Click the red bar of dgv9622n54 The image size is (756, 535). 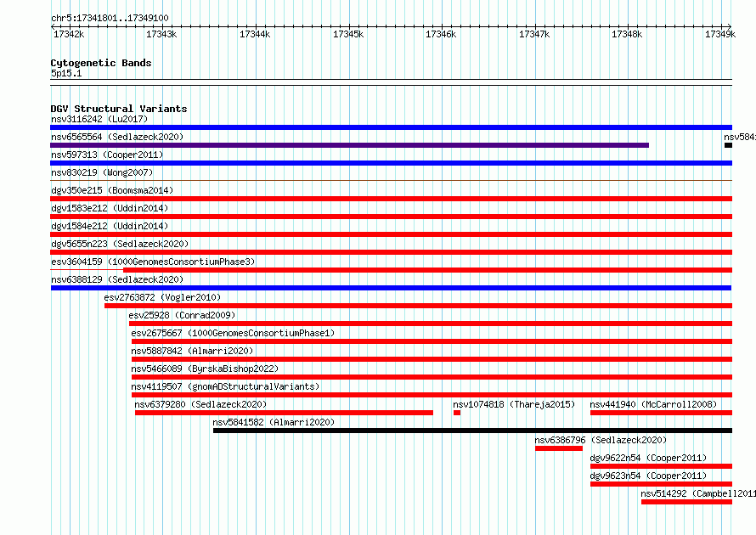click(661, 466)
